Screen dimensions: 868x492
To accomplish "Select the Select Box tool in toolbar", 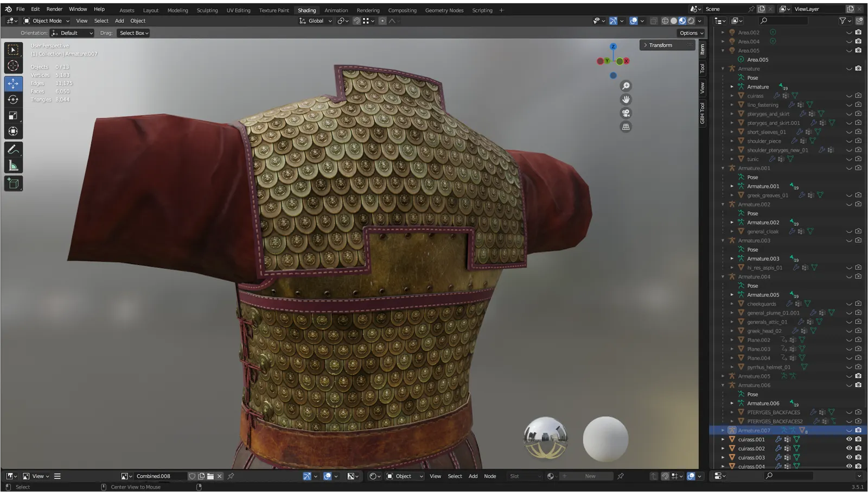I will pos(13,50).
